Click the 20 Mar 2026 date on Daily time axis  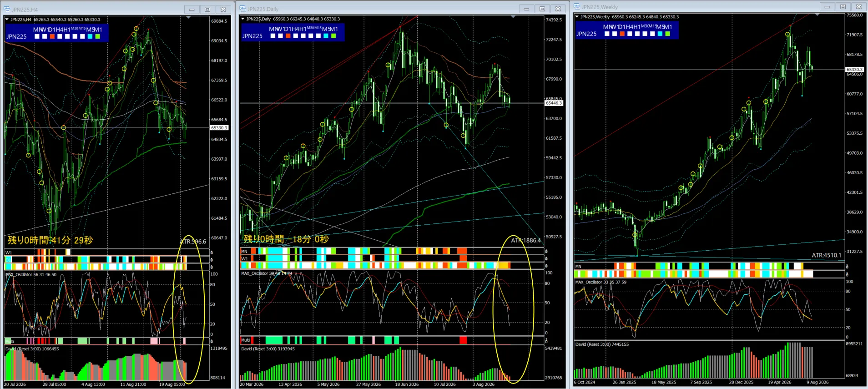252,384
